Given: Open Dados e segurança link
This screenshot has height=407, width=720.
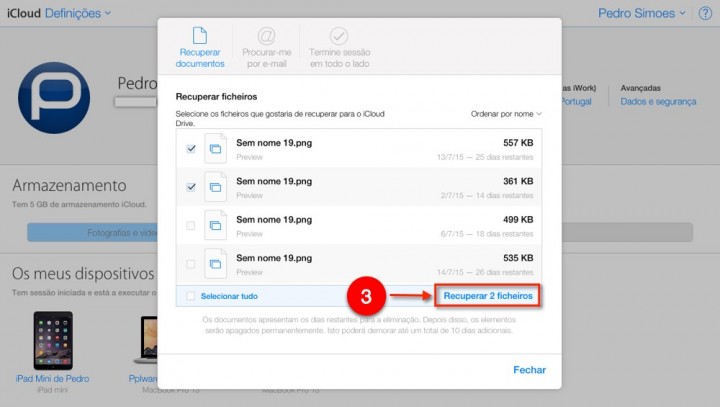Looking at the screenshot, I should tap(658, 102).
